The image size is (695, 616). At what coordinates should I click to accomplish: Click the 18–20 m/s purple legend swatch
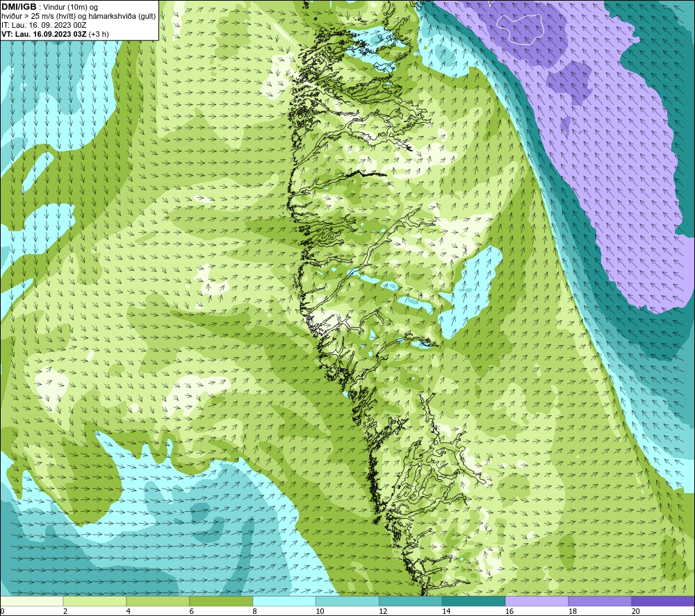tap(600, 601)
